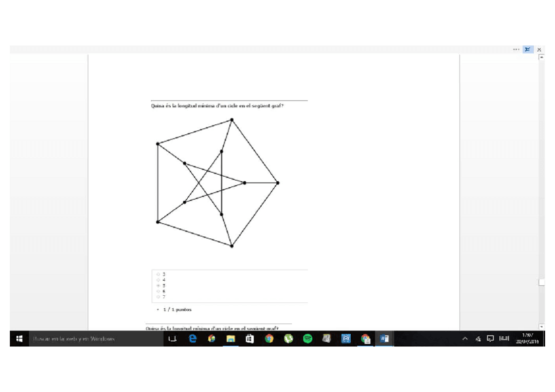
Task: Open the three-dots more options menu
Action: coord(516,50)
